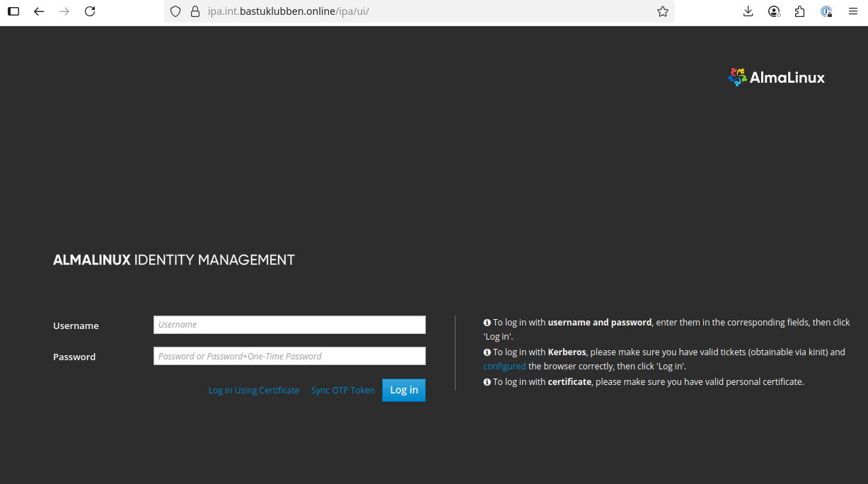Screen dimensions: 868x484
Task: Open the Sync OTP Token link
Action: (343, 391)
